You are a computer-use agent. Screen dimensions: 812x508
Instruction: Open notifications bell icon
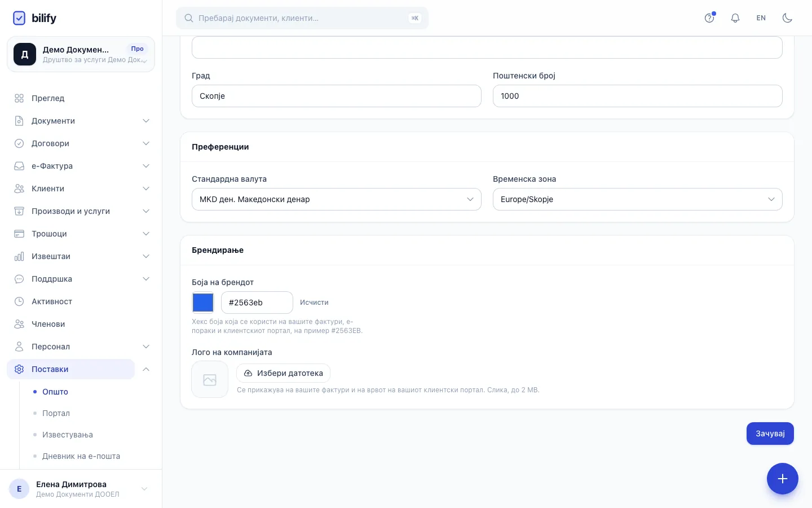pos(735,18)
